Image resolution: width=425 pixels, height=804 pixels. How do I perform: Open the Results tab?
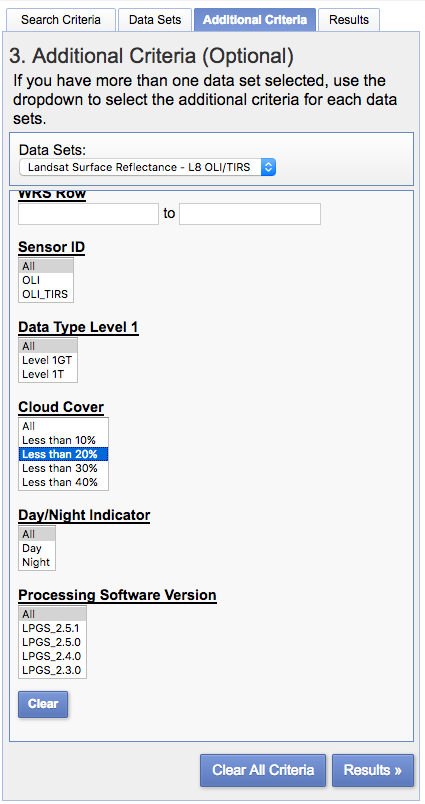click(x=349, y=20)
